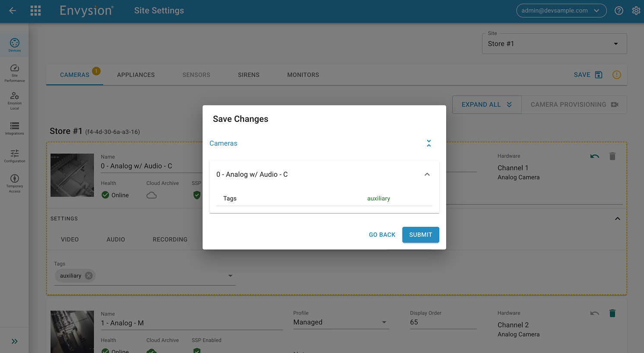Open Temporary Access sidebar item

pyautogui.click(x=15, y=183)
